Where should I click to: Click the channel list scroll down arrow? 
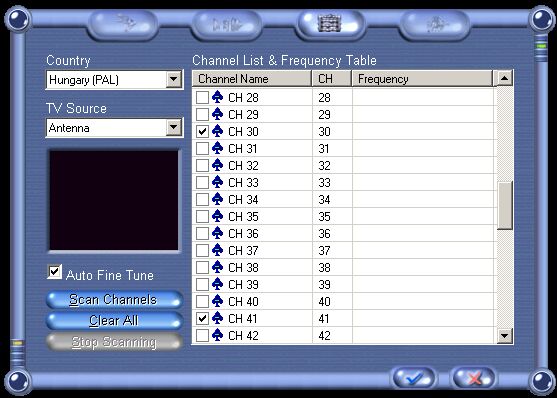(504, 335)
